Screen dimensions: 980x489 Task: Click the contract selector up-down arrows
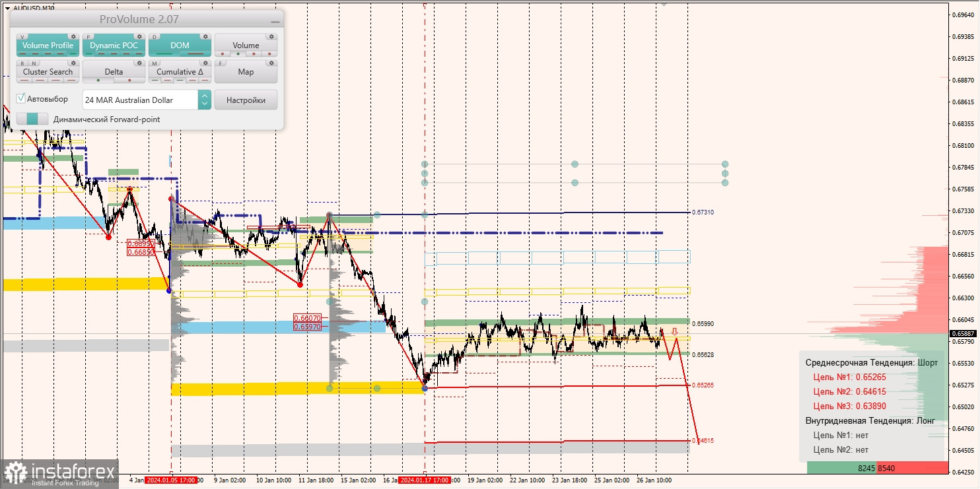[x=204, y=100]
